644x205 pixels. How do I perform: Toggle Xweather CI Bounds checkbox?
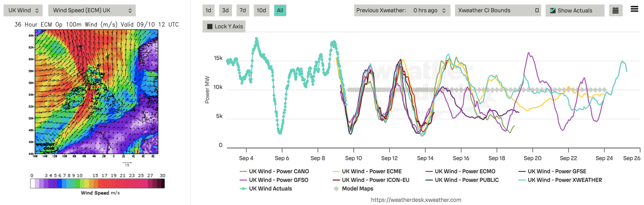[537, 10]
